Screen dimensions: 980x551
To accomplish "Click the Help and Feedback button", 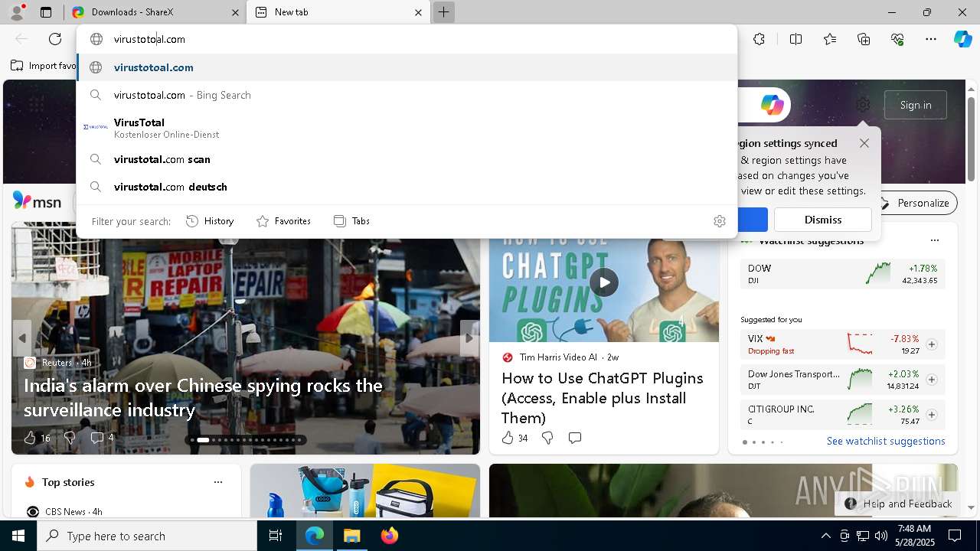I will coord(899,504).
